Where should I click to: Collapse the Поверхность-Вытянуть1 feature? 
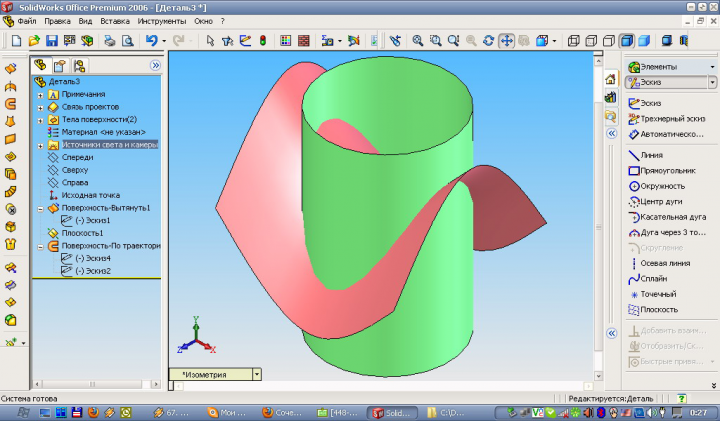(40, 208)
